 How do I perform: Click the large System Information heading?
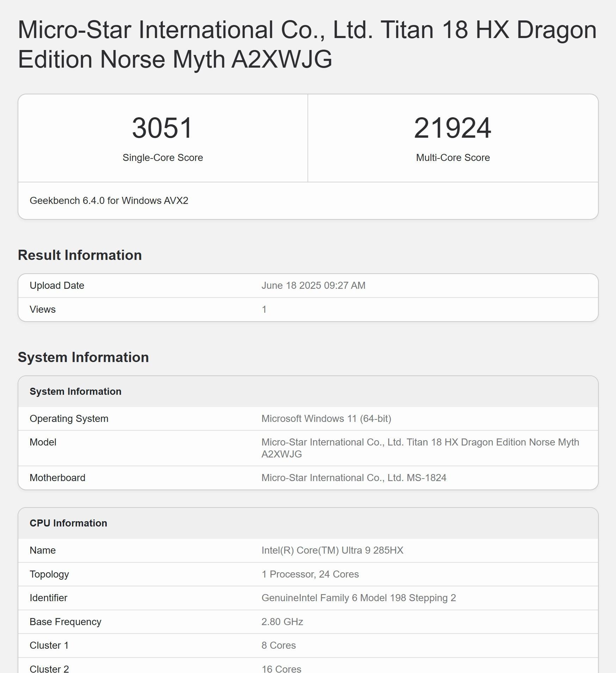[83, 357]
